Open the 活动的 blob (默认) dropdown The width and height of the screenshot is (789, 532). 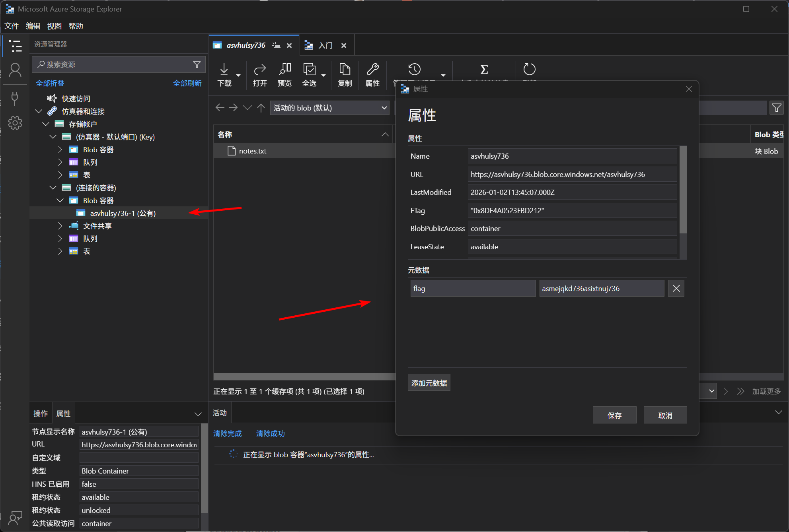click(x=330, y=108)
